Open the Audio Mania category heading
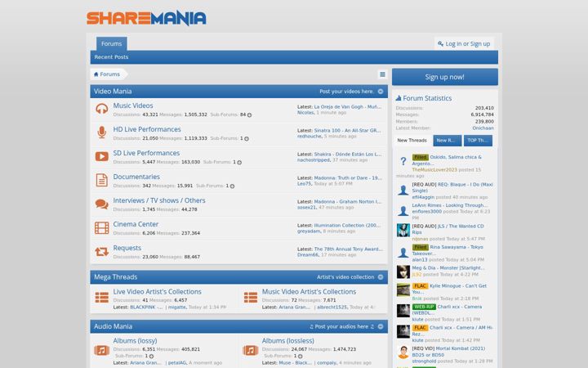588x368 pixels. (113, 326)
